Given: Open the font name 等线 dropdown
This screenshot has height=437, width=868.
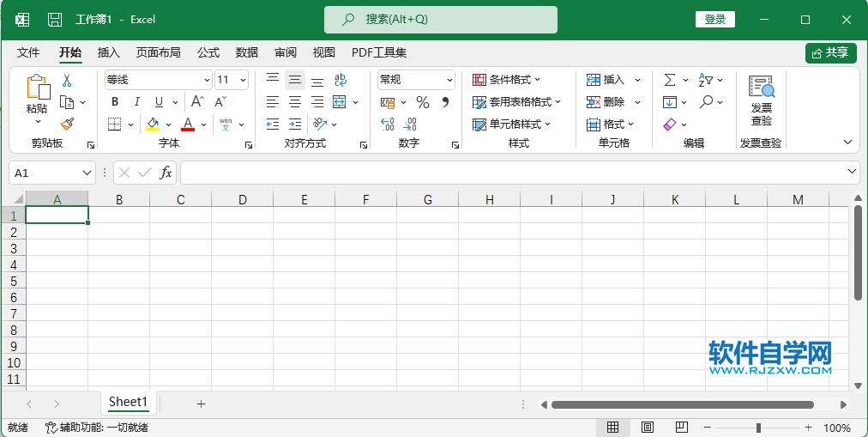Looking at the screenshot, I should pyautogui.click(x=207, y=81).
